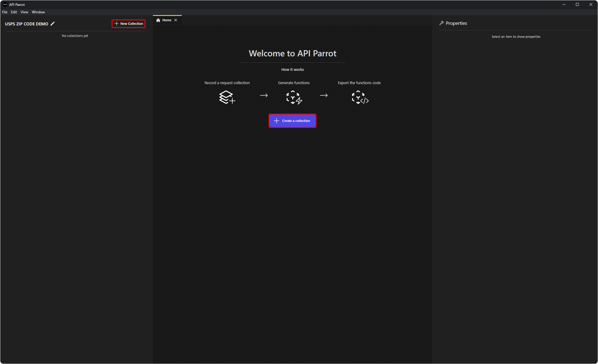598x364 pixels.
Task: Open the File menu
Action: pos(5,12)
